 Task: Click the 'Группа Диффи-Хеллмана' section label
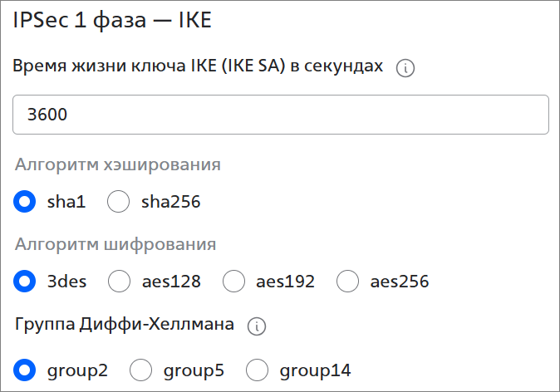click(125, 325)
